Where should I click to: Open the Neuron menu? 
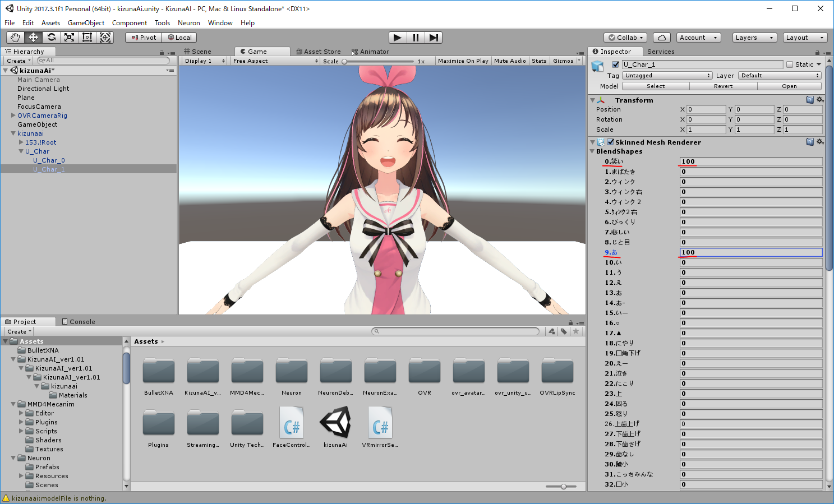coord(188,23)
